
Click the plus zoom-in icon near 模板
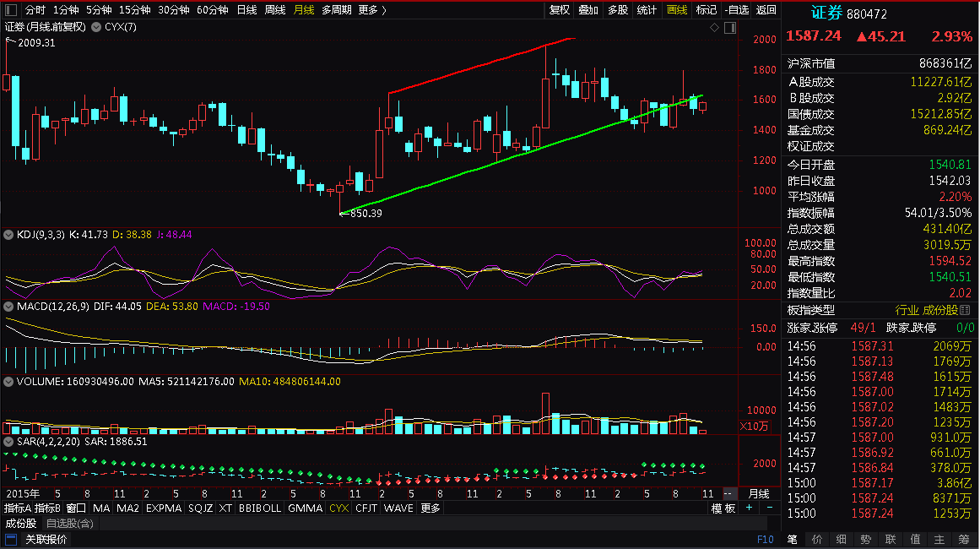750,508
